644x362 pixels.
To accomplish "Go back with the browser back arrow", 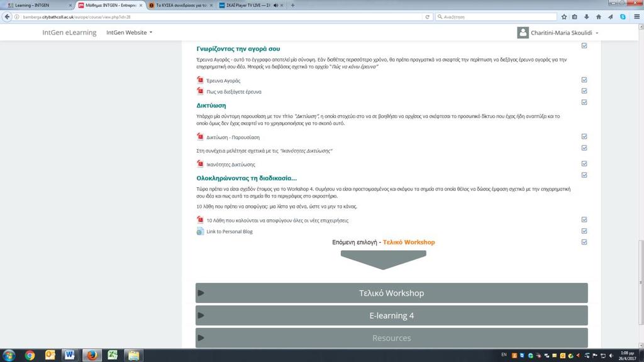I will [x=7, y=17].
